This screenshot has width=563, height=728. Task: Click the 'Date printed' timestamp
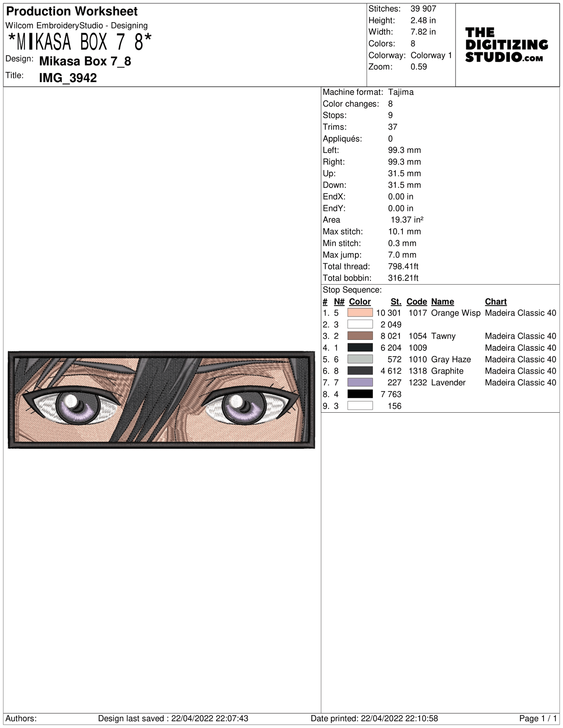(374, 719)
